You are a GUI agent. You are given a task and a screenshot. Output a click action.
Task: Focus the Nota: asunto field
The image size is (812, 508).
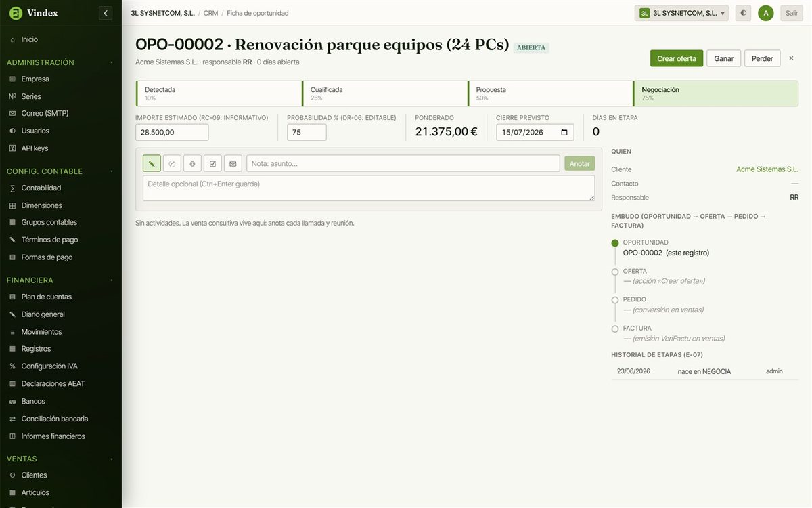pos(403,163)
